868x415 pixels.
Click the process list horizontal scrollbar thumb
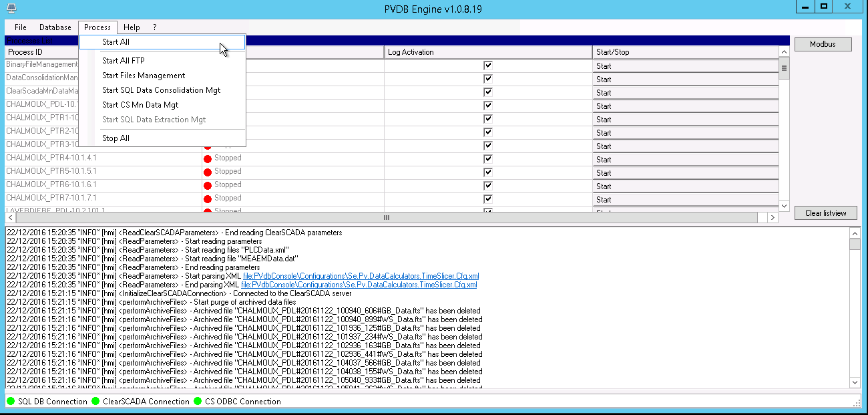point(386,218)
